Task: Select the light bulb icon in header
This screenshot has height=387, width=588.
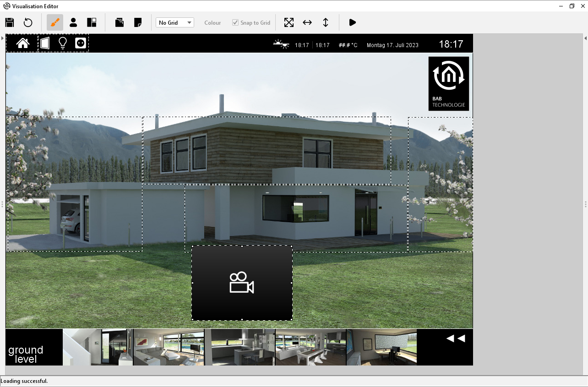Action: coord(63,43)
